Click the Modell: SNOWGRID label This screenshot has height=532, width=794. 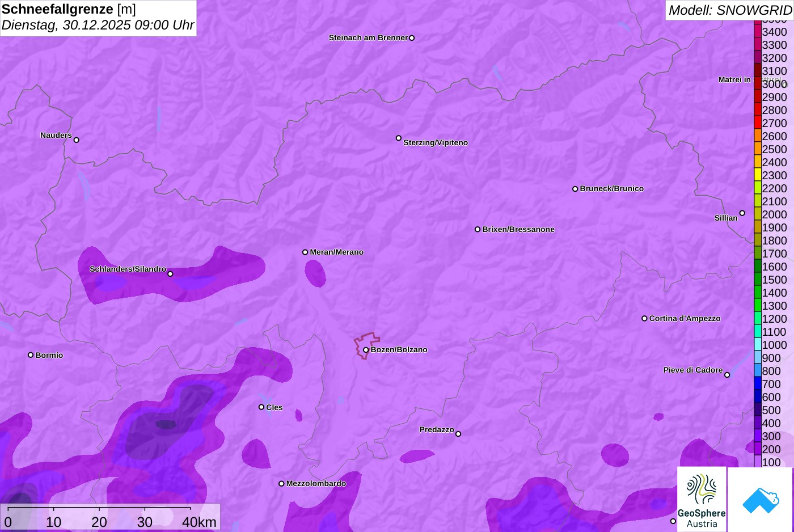coord(730,10)
